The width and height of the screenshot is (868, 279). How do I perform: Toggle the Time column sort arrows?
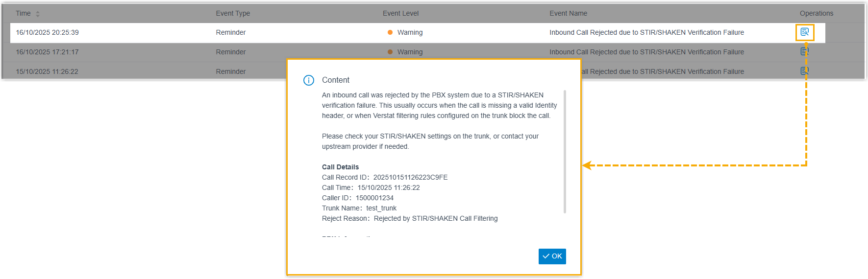38,14
